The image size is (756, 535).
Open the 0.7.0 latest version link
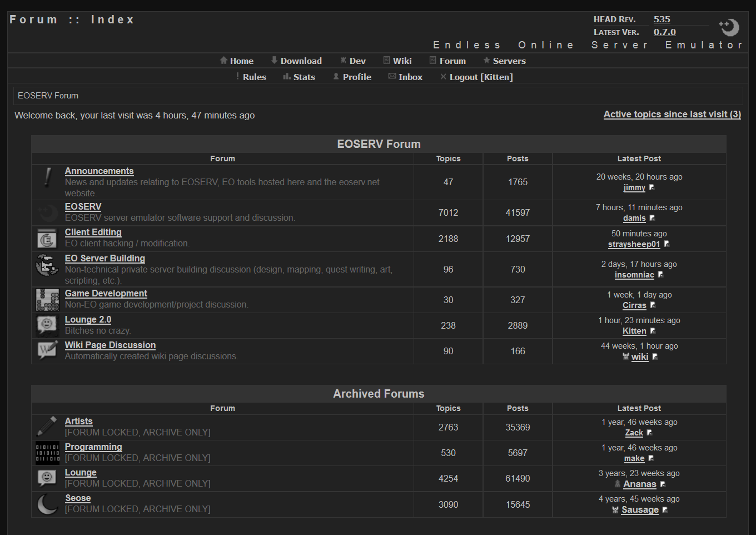pyautogui.click(x=664, y=32)
